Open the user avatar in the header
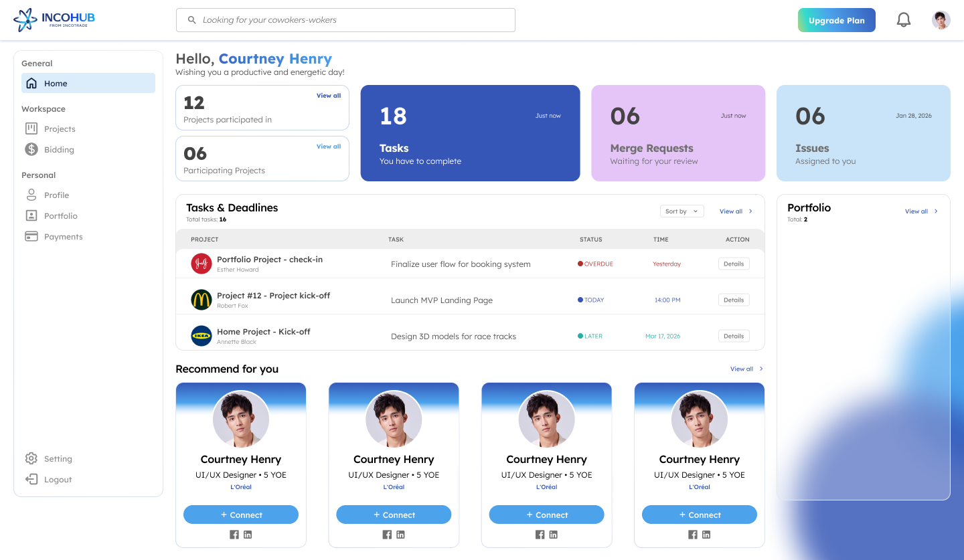Screen dimensions: 964x560 (x=941, y=20)
